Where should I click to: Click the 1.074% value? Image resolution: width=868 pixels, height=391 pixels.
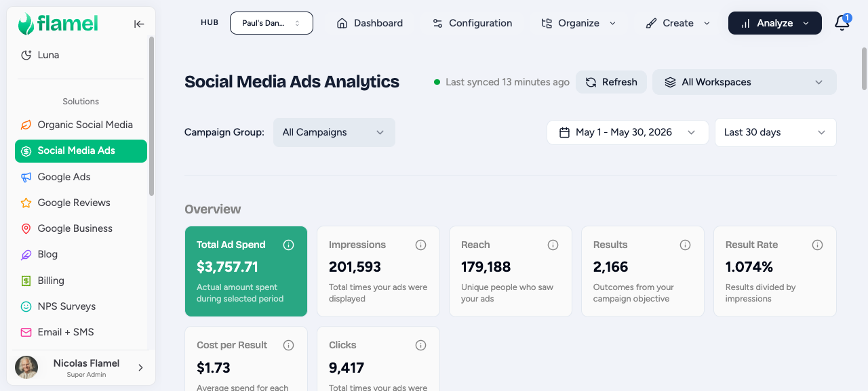pos(749,267)
